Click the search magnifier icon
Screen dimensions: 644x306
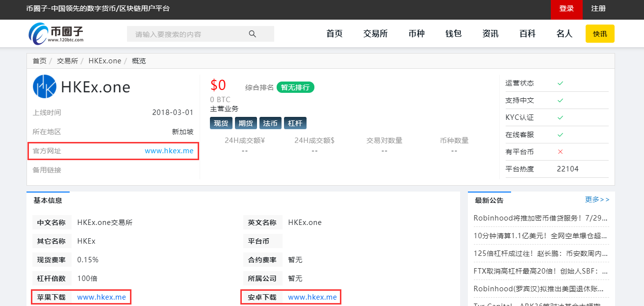click(x=253, y=34)
